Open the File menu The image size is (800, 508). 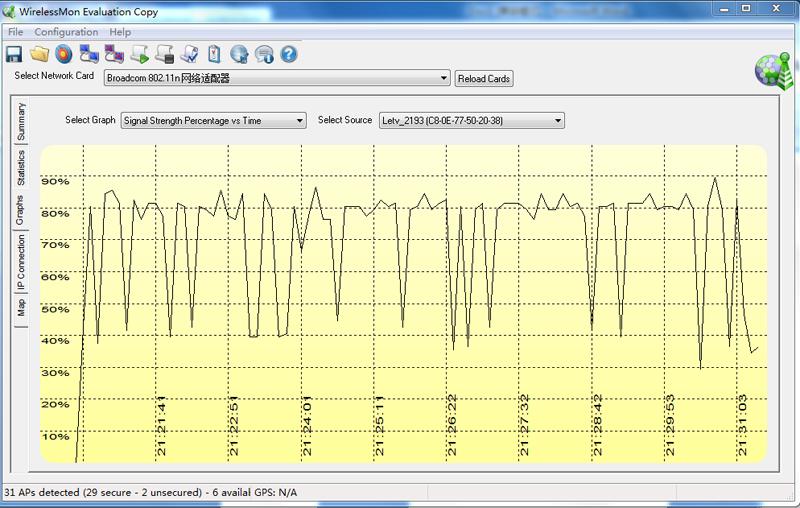[15, 32]
